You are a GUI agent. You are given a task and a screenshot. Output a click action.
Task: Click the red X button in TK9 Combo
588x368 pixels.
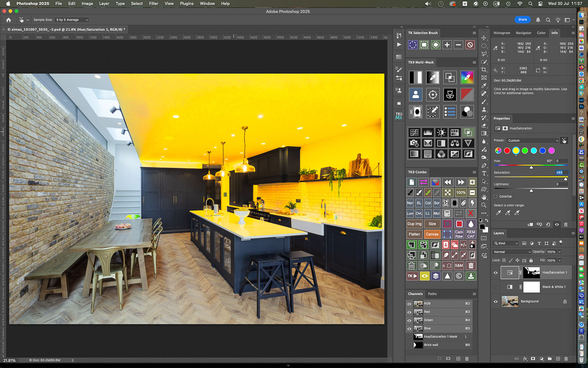470,213
